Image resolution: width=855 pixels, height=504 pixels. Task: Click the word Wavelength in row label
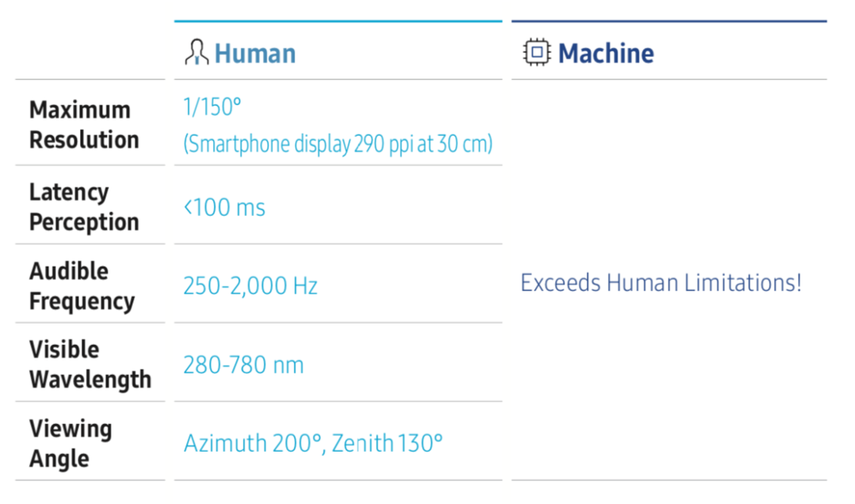pyautogui.click(x=90, y=380)
